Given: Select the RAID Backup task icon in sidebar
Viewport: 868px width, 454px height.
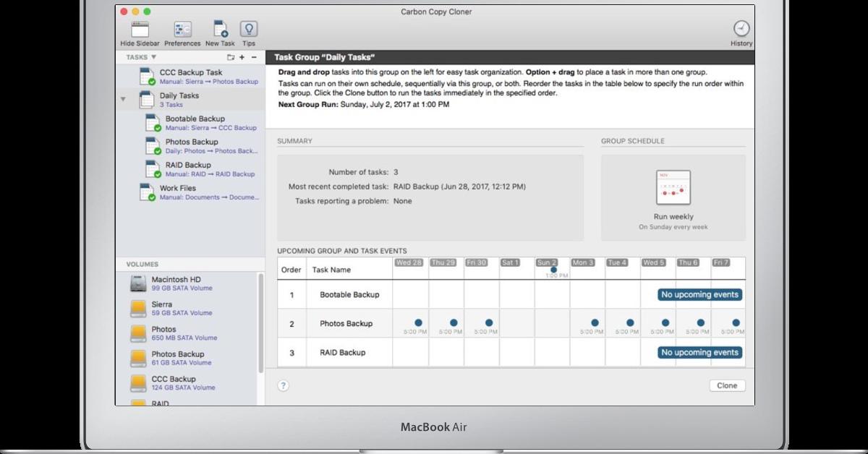Looking at the screenshot, I should 153,168.
